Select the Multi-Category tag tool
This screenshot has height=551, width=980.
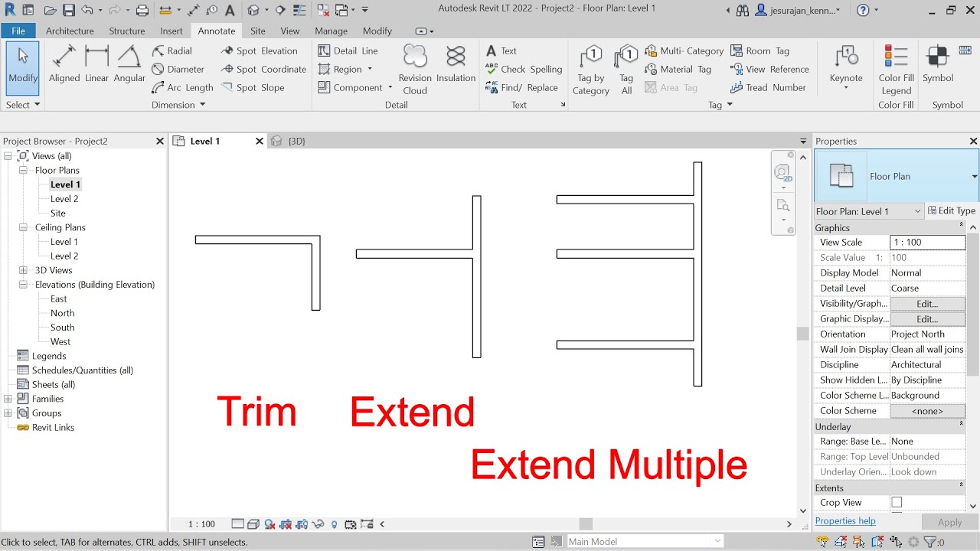(684, 51)
